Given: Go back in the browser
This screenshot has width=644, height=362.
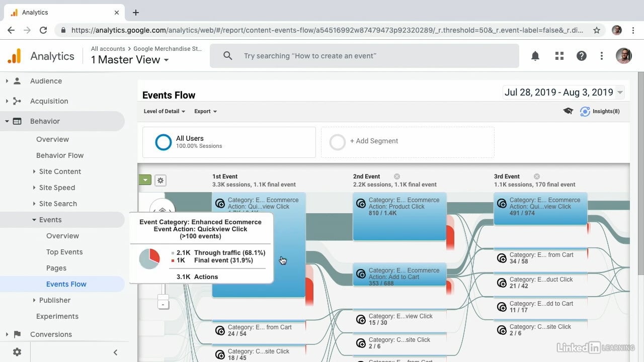Looking at the screenshot, I should click(11, 30).
